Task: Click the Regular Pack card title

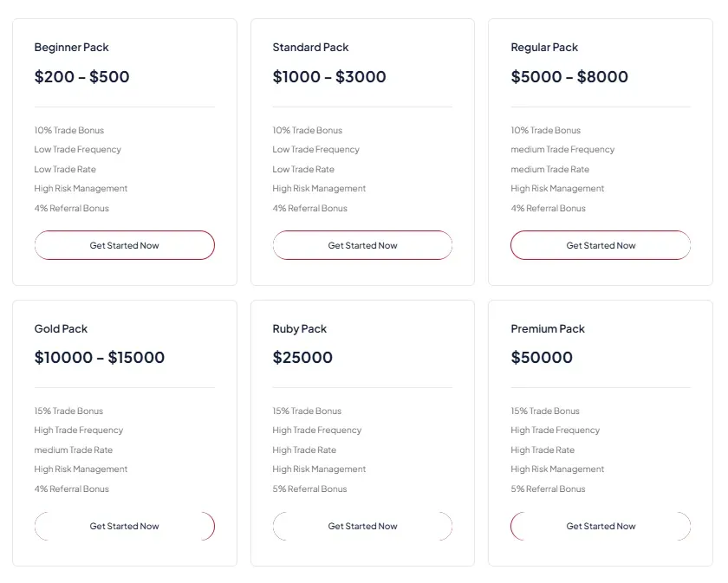Action: pos(544,48)
